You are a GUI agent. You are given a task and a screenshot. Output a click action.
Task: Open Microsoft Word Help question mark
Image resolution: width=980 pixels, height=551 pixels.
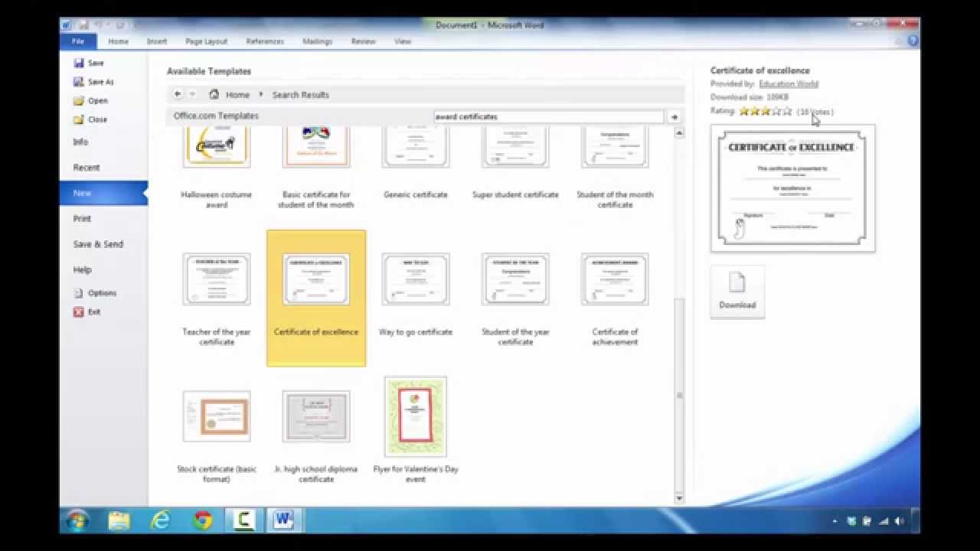(x=913, y=41)
